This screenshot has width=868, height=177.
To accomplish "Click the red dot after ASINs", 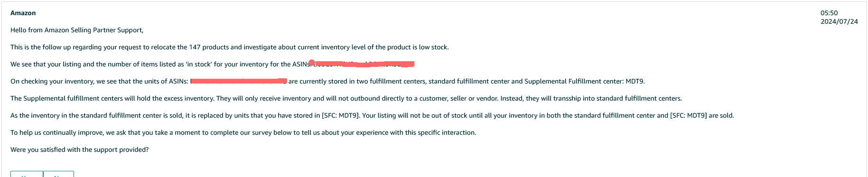I will pos(312,63).
